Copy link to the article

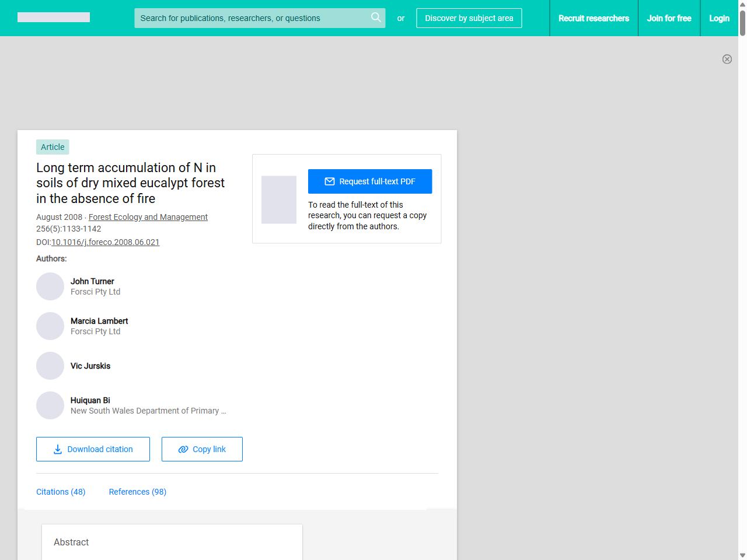202,449
